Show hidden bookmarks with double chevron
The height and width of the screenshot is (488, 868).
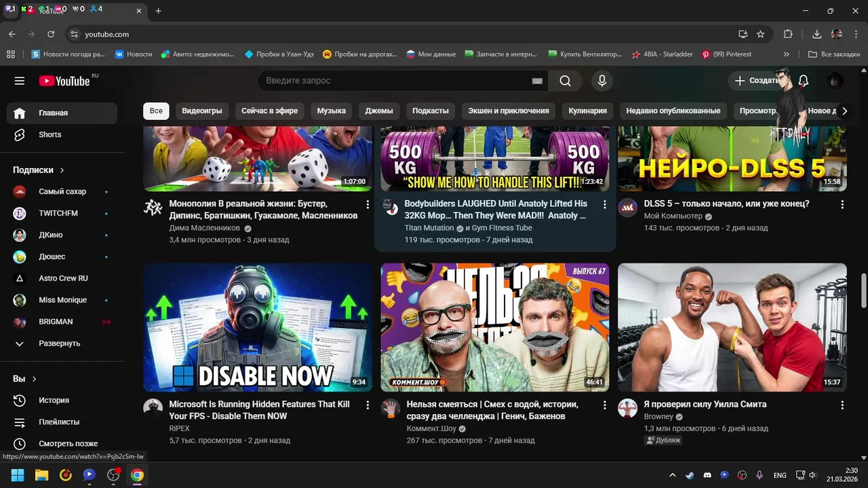[x=787, y=54]
